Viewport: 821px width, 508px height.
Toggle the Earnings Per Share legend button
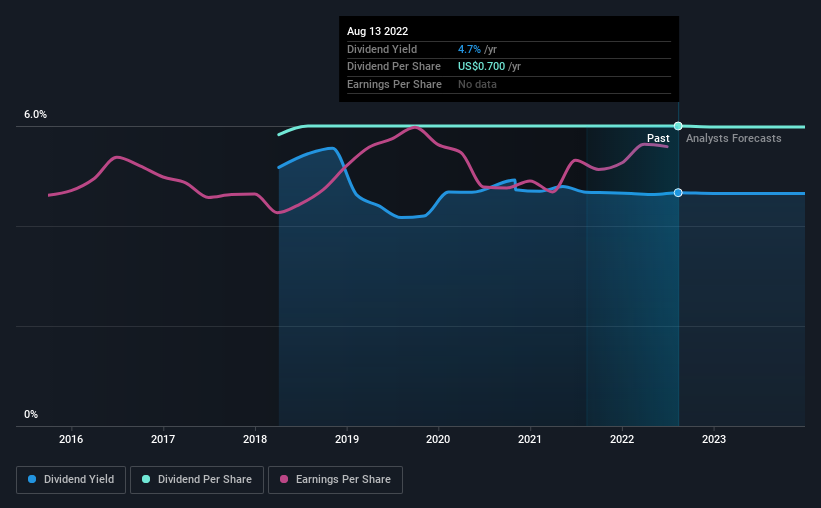335,480
